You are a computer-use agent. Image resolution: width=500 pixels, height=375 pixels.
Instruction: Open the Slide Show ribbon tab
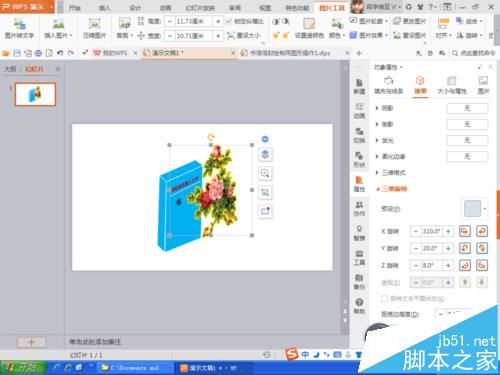tap(200, 8)
